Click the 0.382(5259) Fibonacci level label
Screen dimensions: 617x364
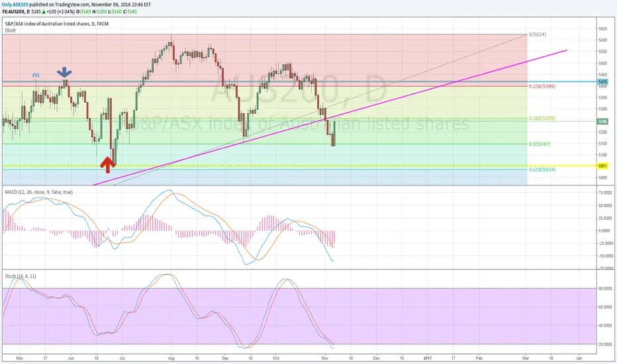coord(542,118)
